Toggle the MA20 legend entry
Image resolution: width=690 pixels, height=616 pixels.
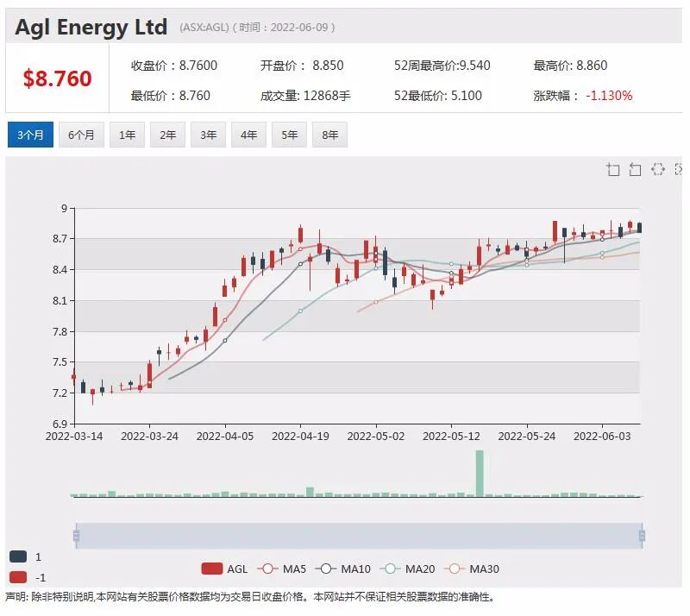pyautogui.click(x=407, y=569)
